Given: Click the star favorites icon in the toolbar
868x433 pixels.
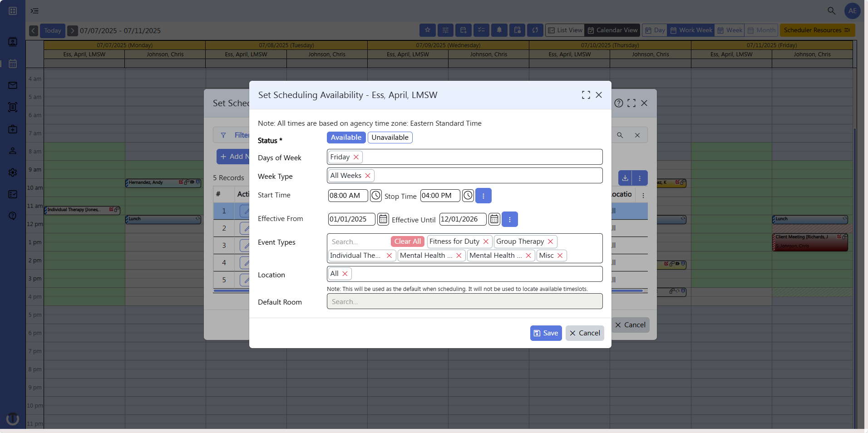Looking at the screenshot, I should click(427, 30).
